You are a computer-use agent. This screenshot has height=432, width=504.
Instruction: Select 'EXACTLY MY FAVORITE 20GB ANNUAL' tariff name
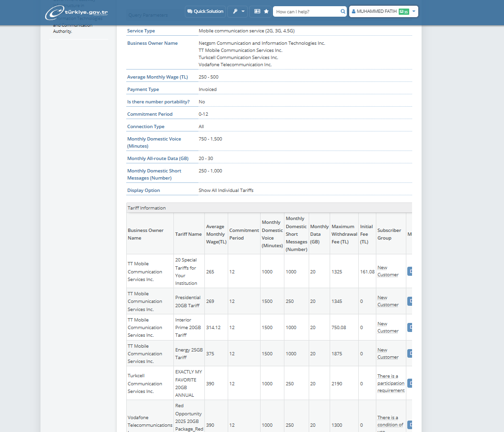point(189,383)
